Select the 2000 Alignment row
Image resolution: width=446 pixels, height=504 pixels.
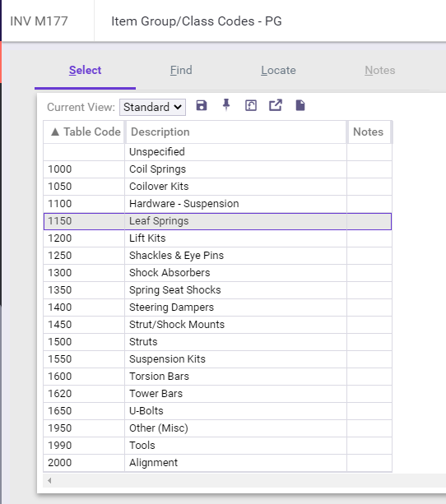tap(217, 463)
